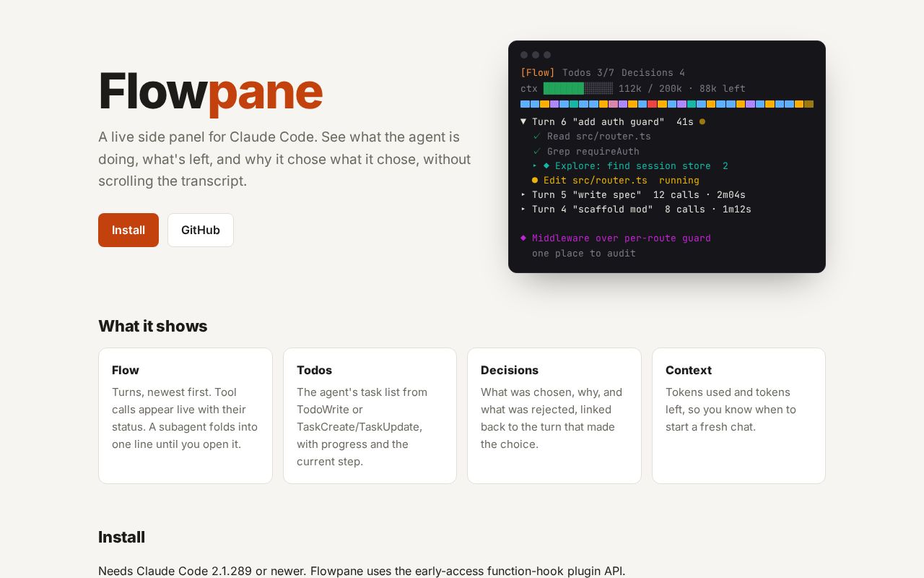Select the Decisions feature card
The width and height of the screenshot is (924, 578).
tap(554, 415)
